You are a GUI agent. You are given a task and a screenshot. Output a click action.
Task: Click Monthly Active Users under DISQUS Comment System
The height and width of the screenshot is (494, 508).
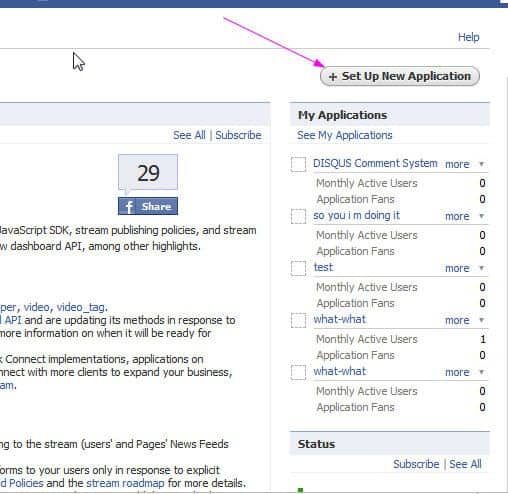[367, 183]
